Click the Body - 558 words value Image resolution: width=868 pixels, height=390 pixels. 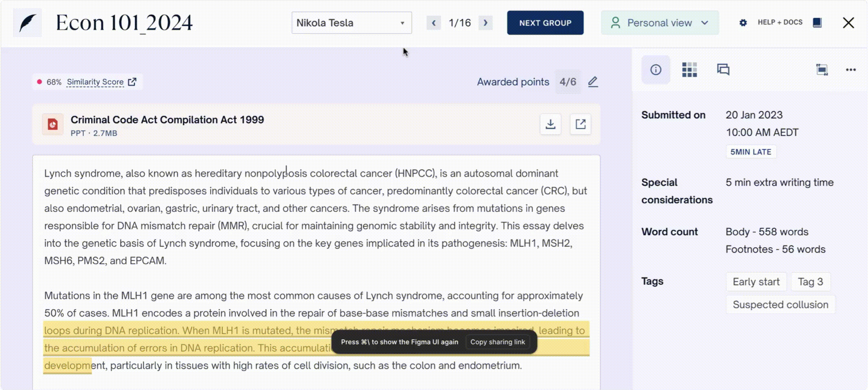click(x=767, y=232)
